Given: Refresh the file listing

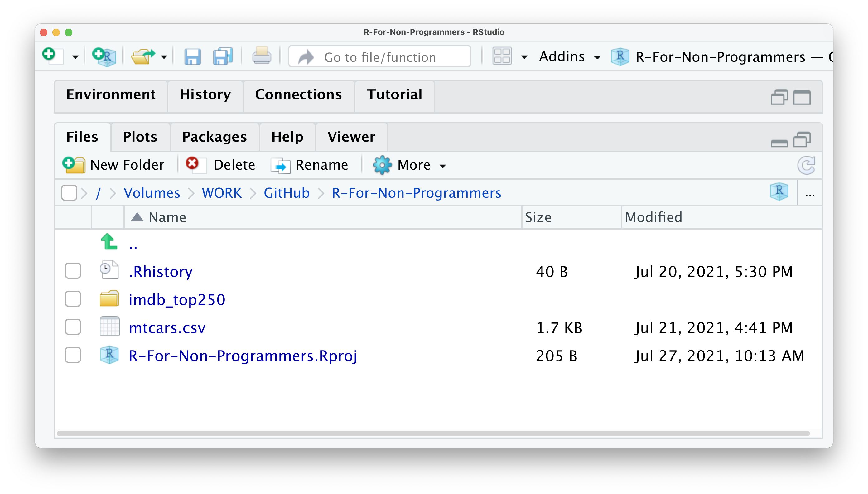Looking at the screenshot, I should pos(806,165).
